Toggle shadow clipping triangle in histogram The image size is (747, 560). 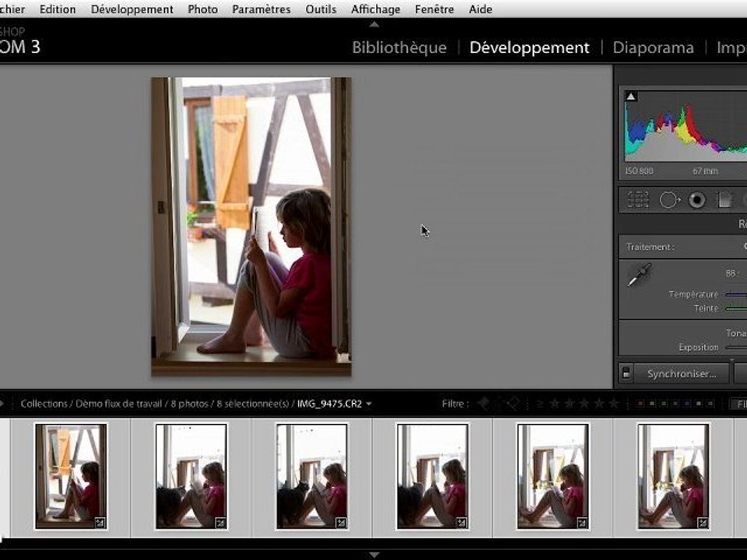click(631, 96)
